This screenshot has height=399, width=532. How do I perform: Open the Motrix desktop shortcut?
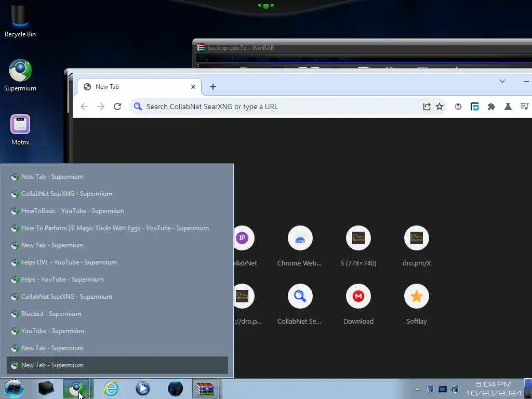[20, 129]
